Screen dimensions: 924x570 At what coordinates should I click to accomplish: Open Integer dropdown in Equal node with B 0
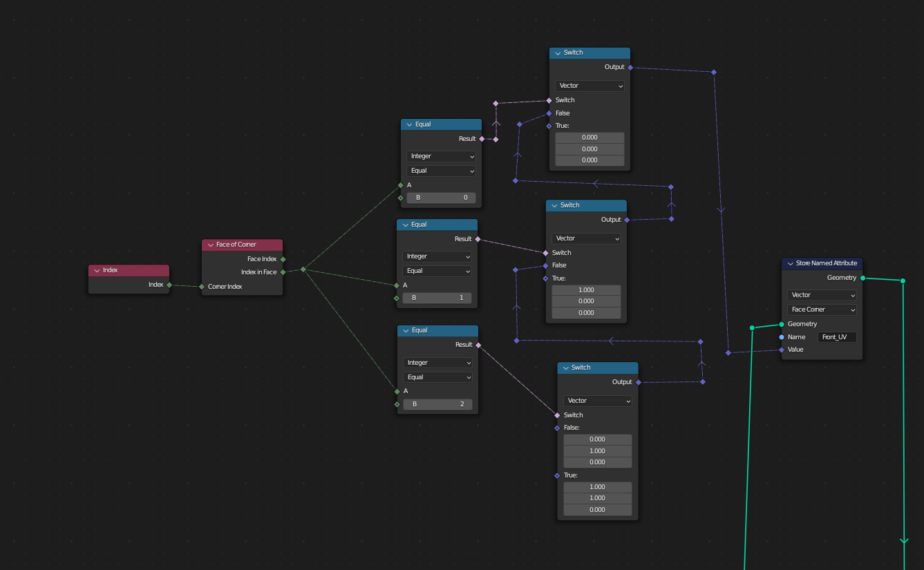[441, 156]
